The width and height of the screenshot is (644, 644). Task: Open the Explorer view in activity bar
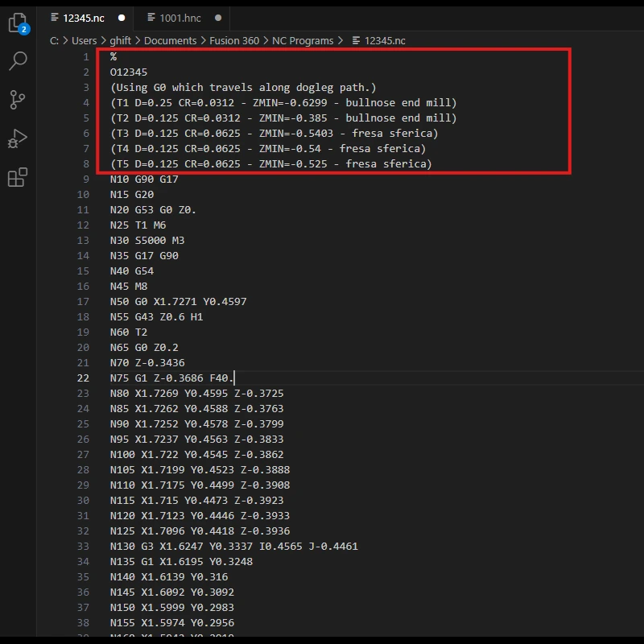(x=17, y=23)
